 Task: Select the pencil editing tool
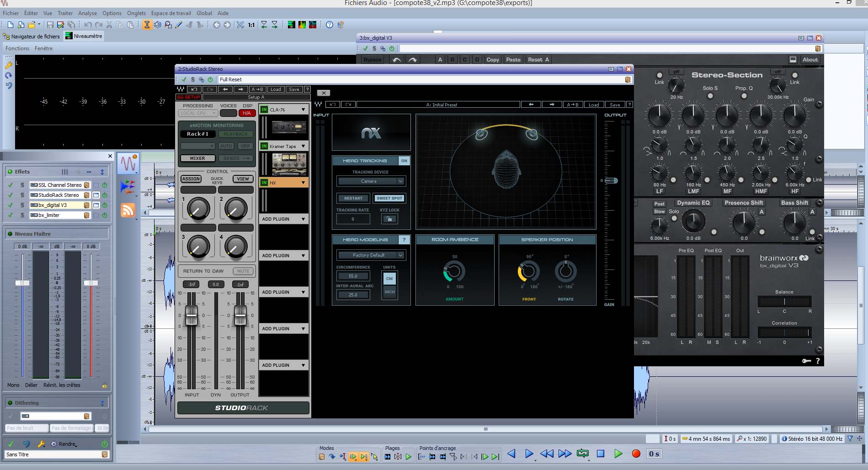pyautogui.click(x=179, y=25)
